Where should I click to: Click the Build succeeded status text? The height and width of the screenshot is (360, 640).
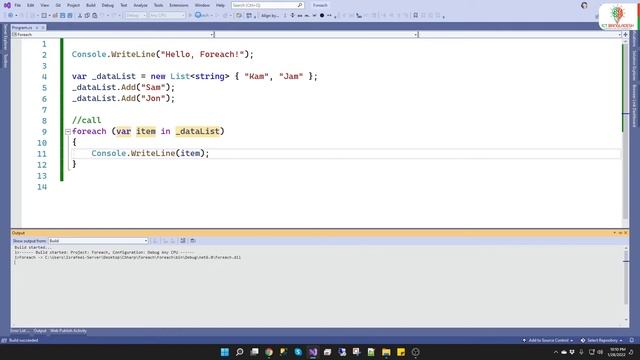click(23, 340)
